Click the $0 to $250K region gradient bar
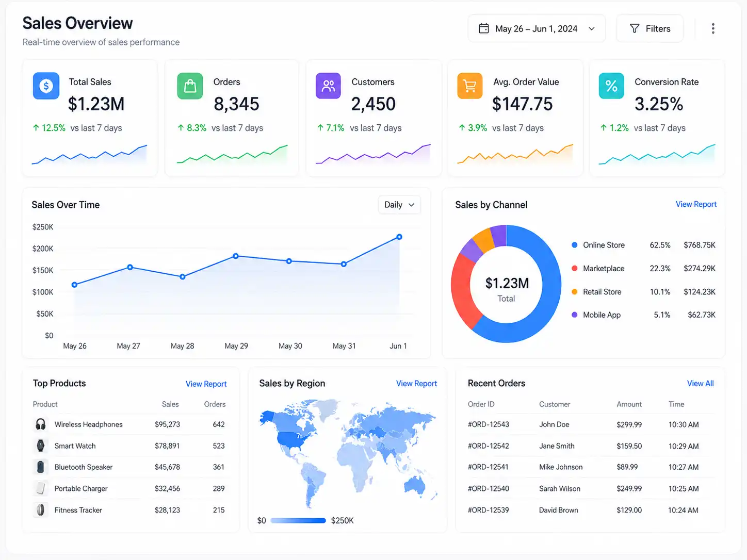 298,520
